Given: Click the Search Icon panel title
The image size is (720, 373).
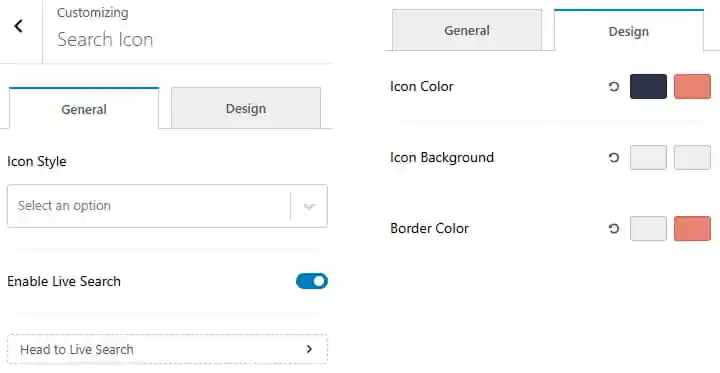Looking at the screenshot, I should [105, 40].
